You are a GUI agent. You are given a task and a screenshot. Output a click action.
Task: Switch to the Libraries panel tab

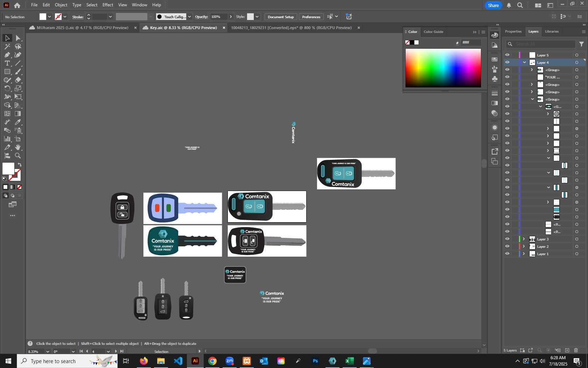tap(552, 32)
